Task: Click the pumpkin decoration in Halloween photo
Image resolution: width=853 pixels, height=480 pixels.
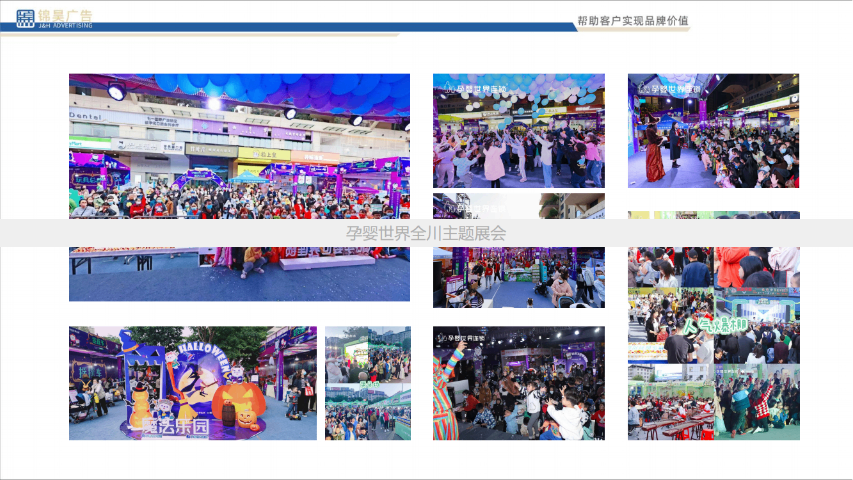Action: click(x=239, y=402)
